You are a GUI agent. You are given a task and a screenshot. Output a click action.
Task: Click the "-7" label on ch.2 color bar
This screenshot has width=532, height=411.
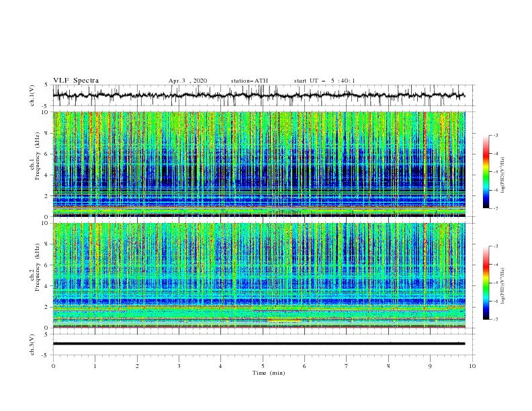coord(496,320)
